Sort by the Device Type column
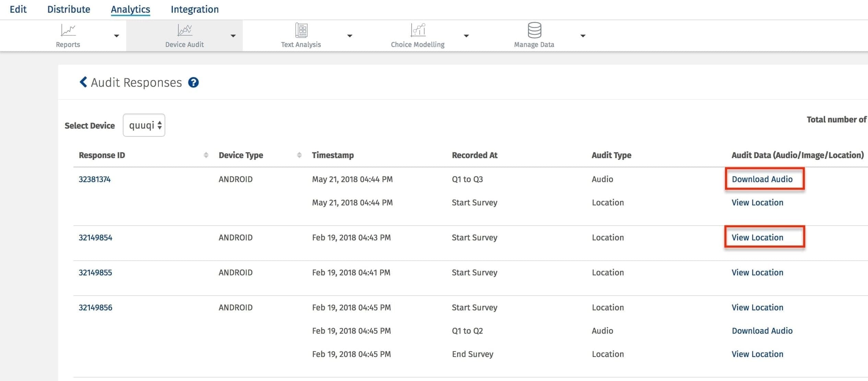 [299, 155]
